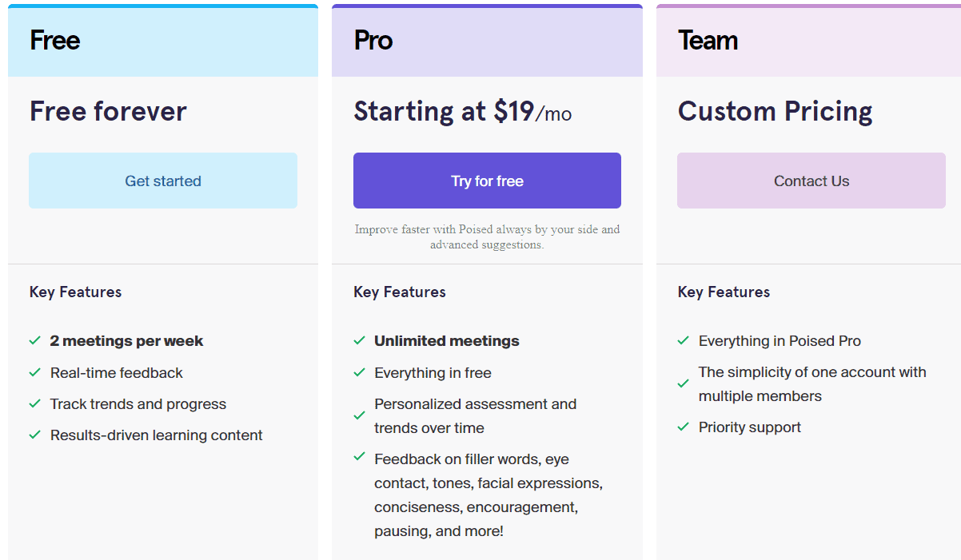This screenshot has width=961, height=560.
Task: Click the Custom Pricing heading
Action: 775,112
